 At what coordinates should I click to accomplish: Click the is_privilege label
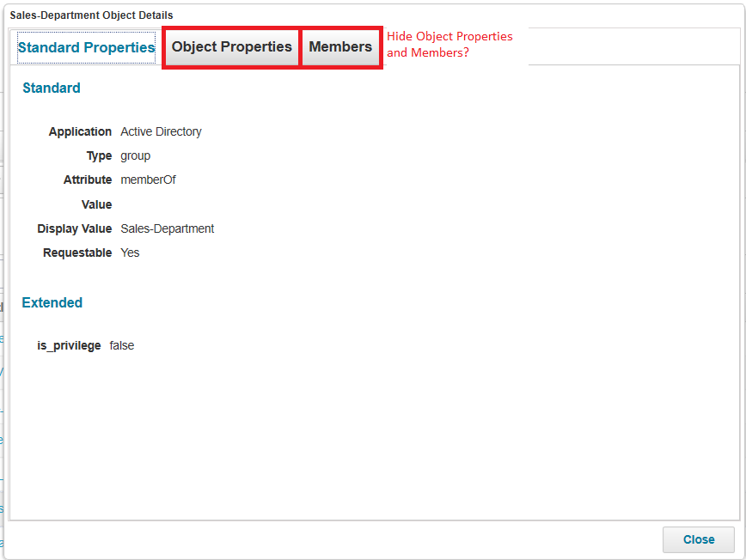tap(69, 345)
